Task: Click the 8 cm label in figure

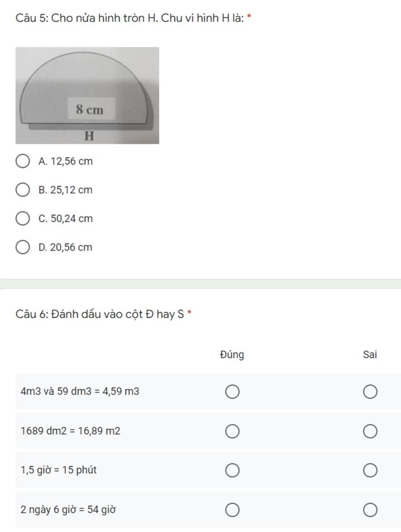Action: [x=90, y=110]
